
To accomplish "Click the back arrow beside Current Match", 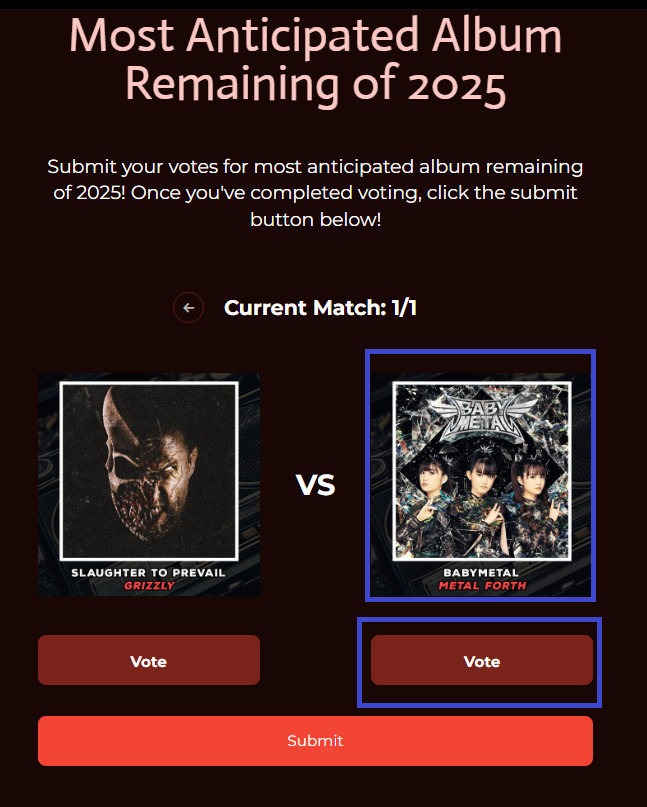I will click(x=188, y=308).
